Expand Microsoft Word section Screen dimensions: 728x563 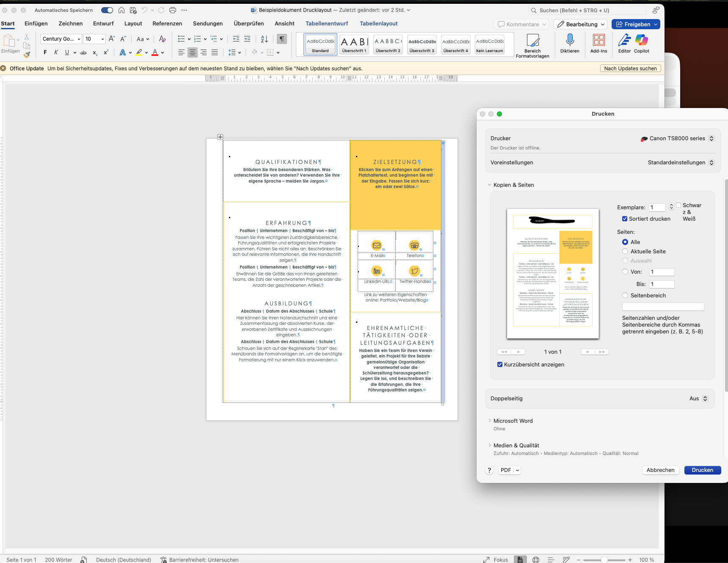pyautogui.click(x=490, y=421)
